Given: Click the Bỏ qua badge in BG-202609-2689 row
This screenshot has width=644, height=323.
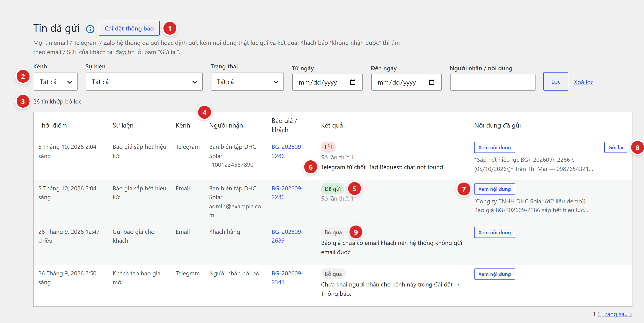Looking at the screenshot, I should (333, 232).
